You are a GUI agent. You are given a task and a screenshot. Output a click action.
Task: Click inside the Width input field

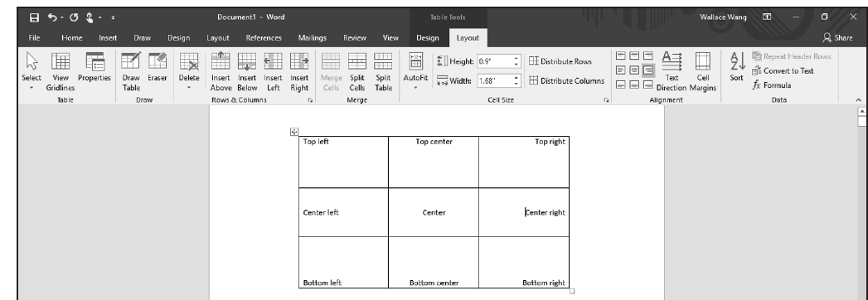(495, 81)
